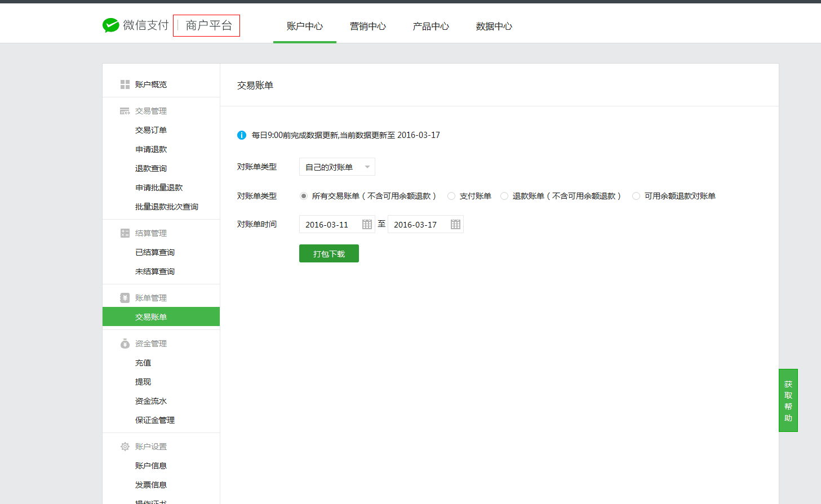The image size is (821, 504).
Task: Choose the 退款账单（不含可用余额退款） option
Action: click(x=503, y=195)
